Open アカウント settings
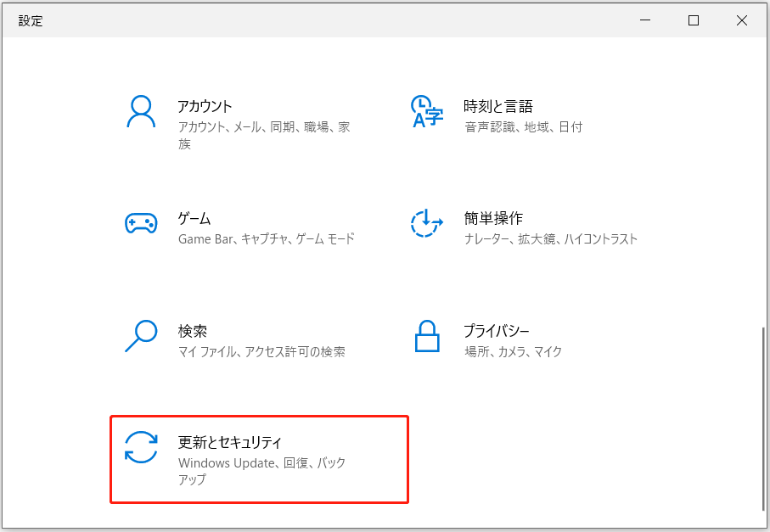Screen dimensions: 770x532 205,106
